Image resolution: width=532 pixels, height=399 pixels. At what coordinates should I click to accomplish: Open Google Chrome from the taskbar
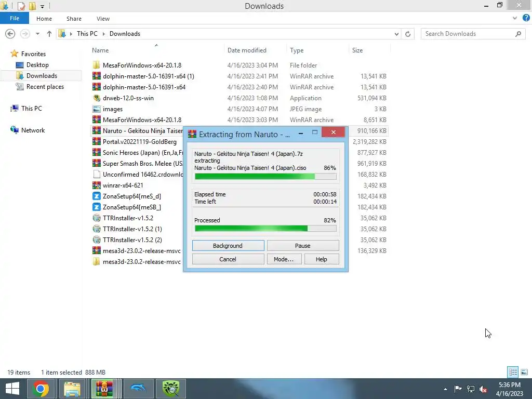coord(41,389)
